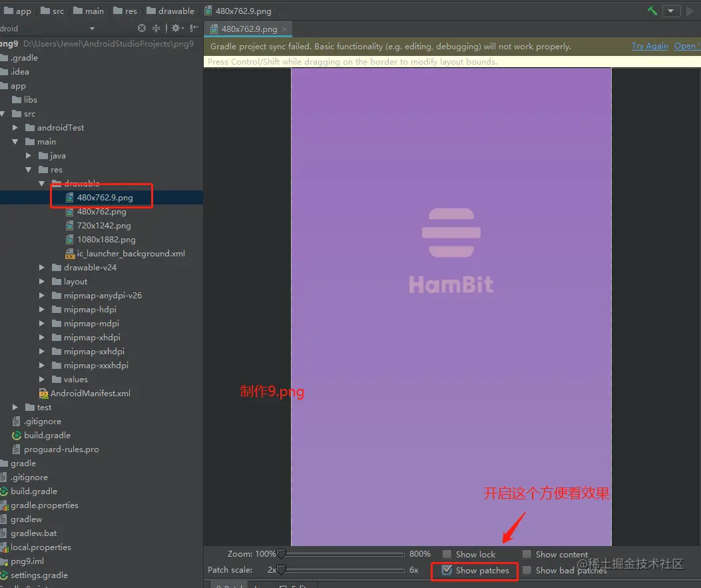Click the root build.gradle icon

4,491
